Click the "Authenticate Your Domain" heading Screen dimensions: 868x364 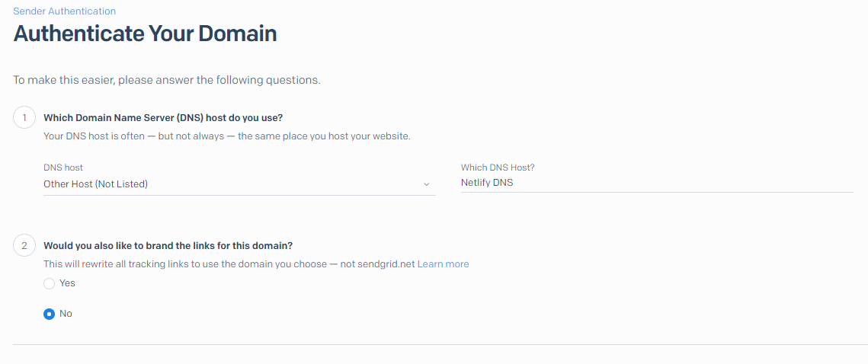[x=145, y=34]
